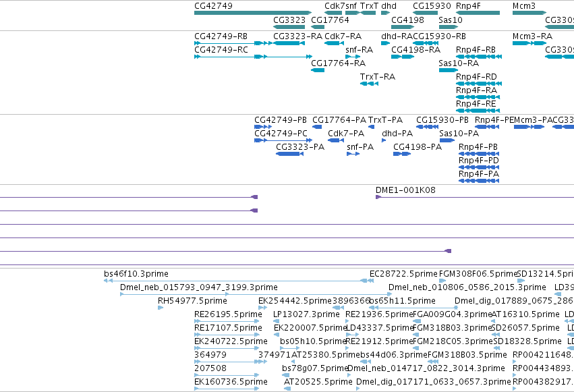Click transcript TrxT-RA
The image size is (574, 392).
point(378,77)
